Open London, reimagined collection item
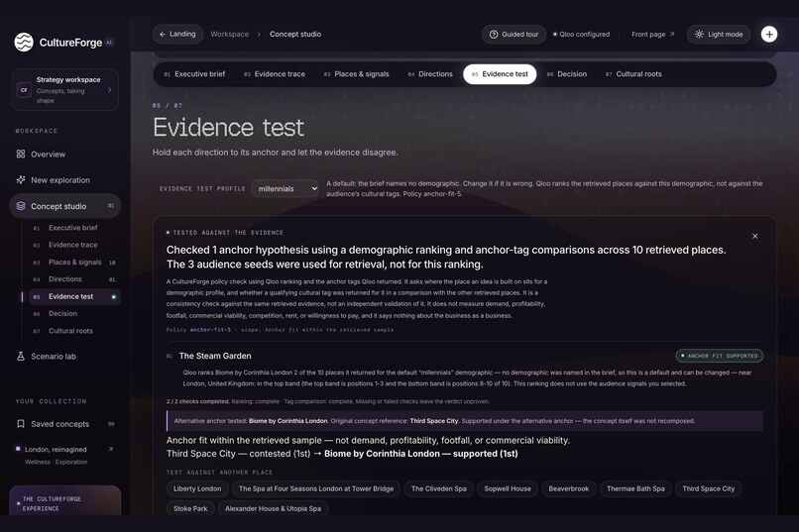 coord(65,455)
